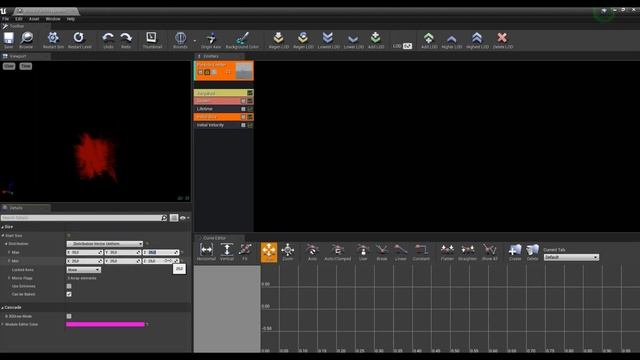
Task: Select the Emitters tab
Action: click(x=219, y=56)
